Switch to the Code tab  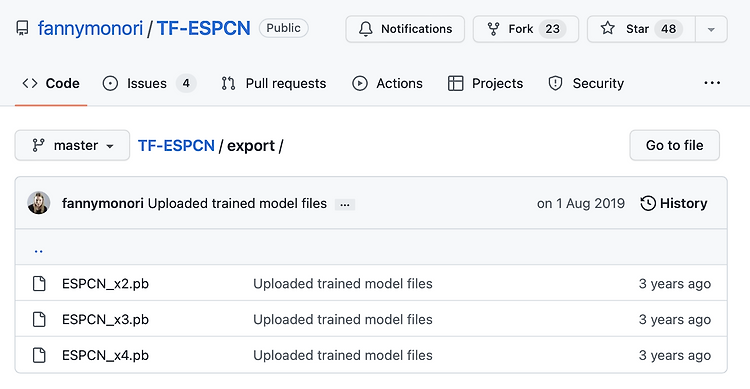pyautogui.click(x=51, y=83)
